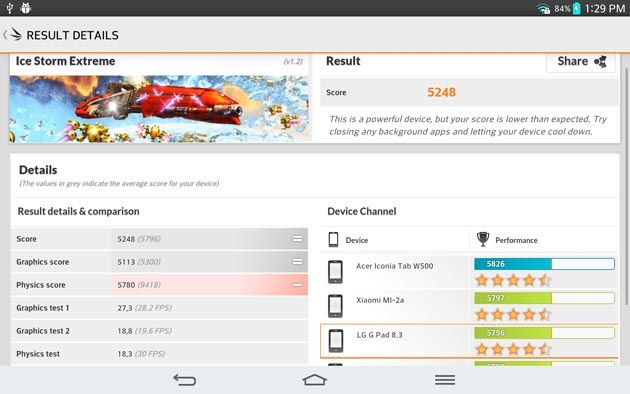Tap the Xiaomi MI-2a star rating
This screenshot has width=630, height=394.
[x=513, y=314]
